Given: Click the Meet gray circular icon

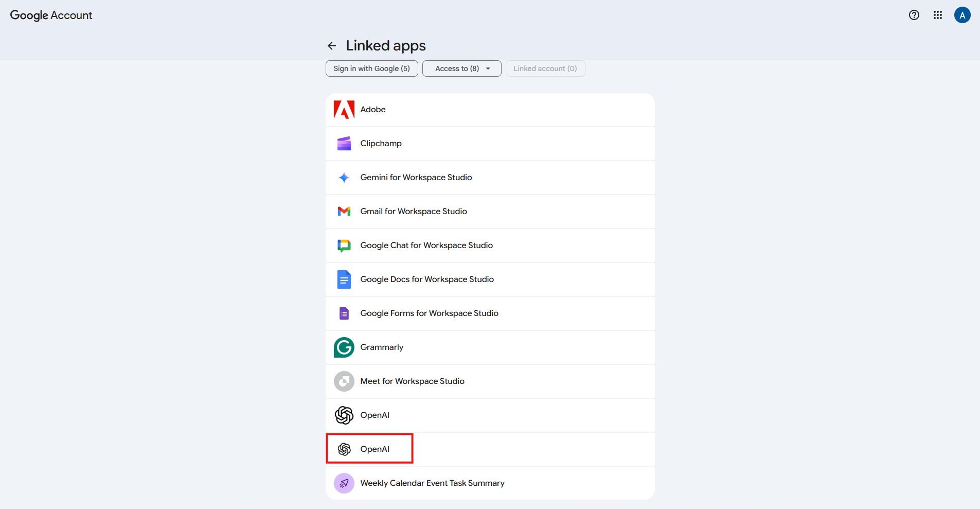Looking at the screenshot, I should (344, 381).
